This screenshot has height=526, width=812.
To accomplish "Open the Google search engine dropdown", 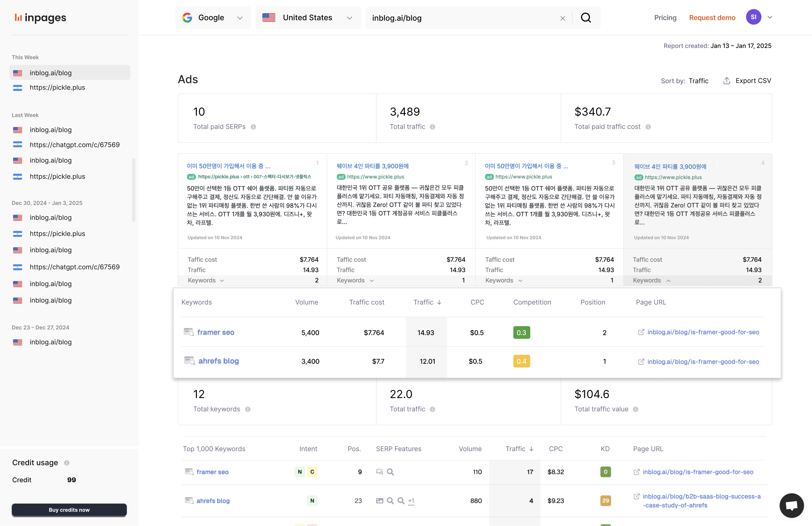I will tap(213, 18).
